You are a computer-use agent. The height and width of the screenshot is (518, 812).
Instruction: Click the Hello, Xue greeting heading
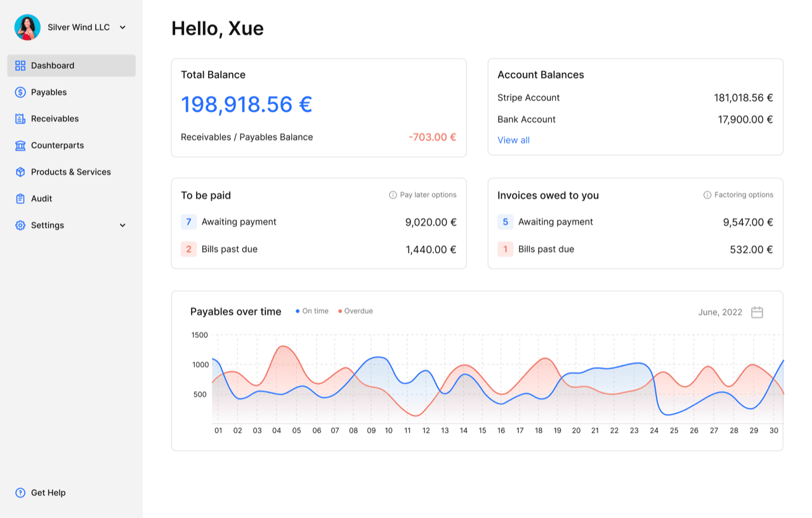click(x=218, y=29)
